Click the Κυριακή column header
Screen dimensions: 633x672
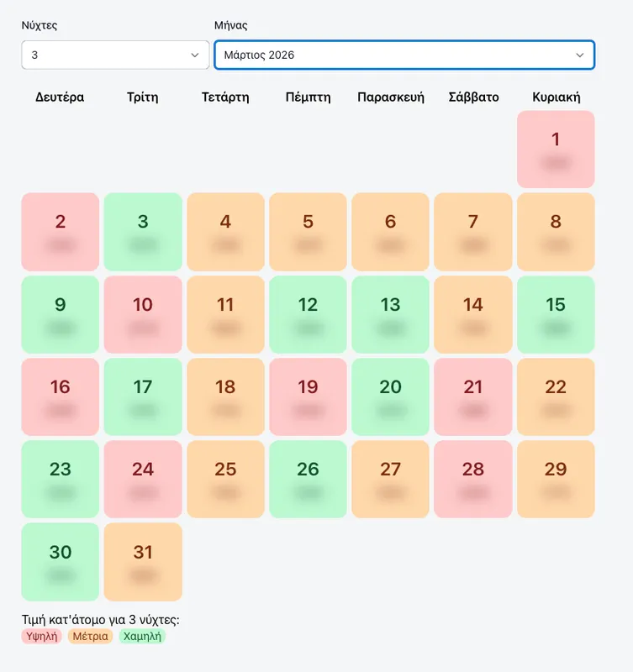[556, 97]
